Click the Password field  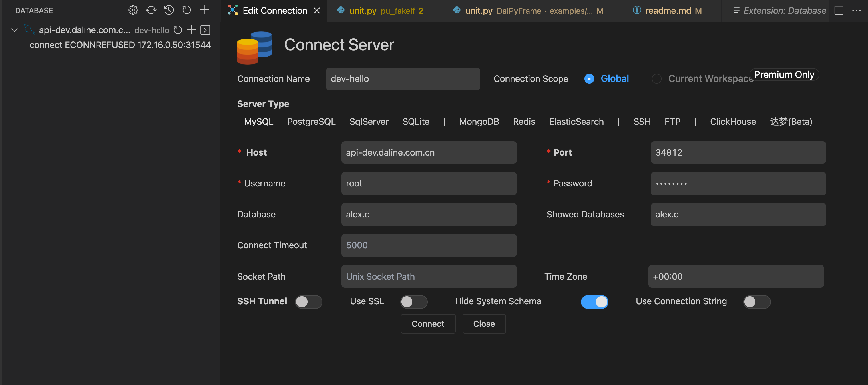[x=738, y=184]
